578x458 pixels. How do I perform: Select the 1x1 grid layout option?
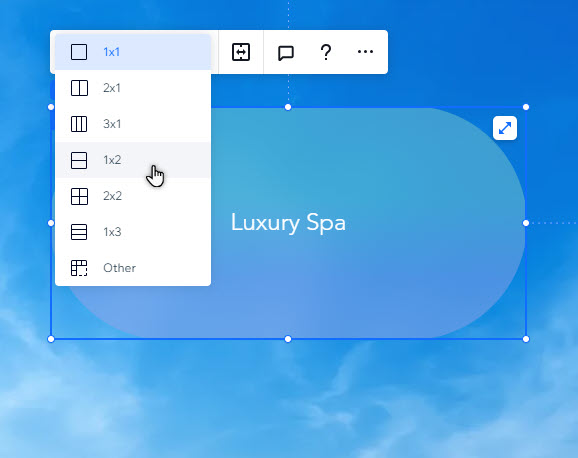133,52
